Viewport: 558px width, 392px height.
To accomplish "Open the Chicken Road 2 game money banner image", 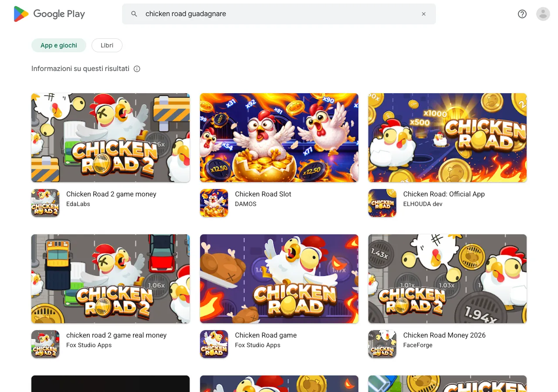I will click(x=111, y=138).
